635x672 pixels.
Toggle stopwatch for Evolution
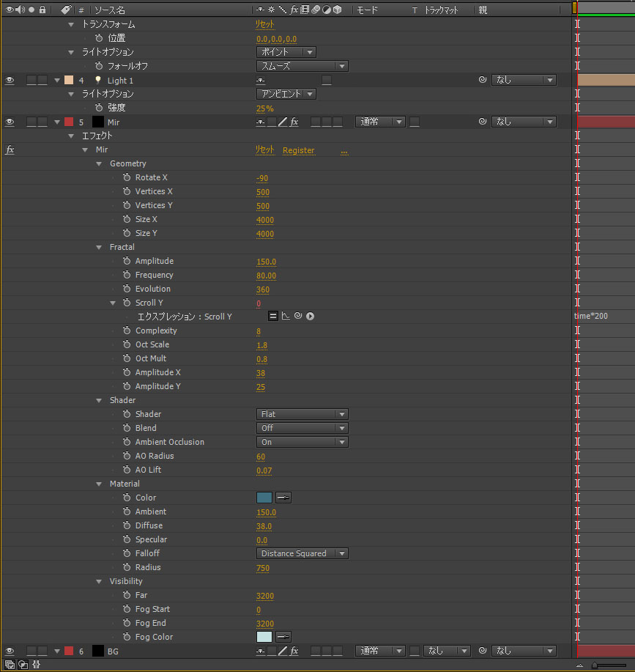(127, 289)
